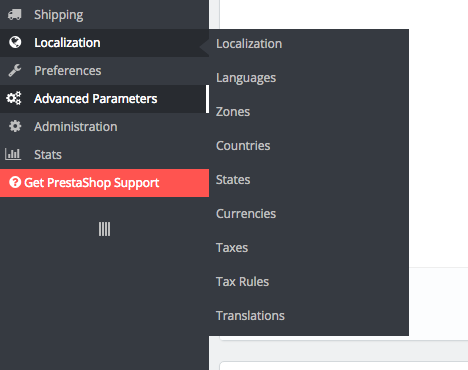Screen dimensions: 468x370
Task: Click the Advanced Parameters gears icon
Action: point(14,98)
